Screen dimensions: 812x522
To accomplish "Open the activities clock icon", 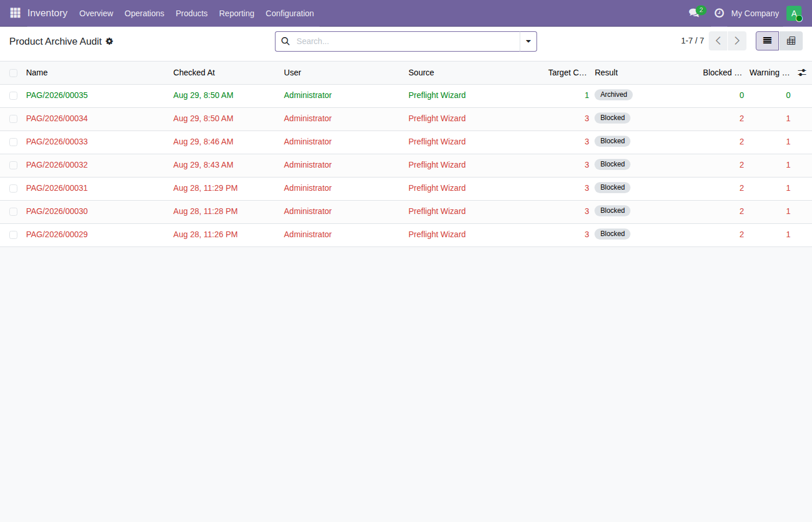I will [719, 13].
